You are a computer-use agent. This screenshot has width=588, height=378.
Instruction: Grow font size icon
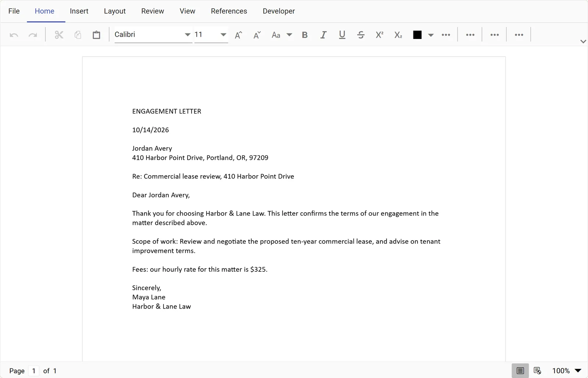pyautogui.click(x=239, y=35)
